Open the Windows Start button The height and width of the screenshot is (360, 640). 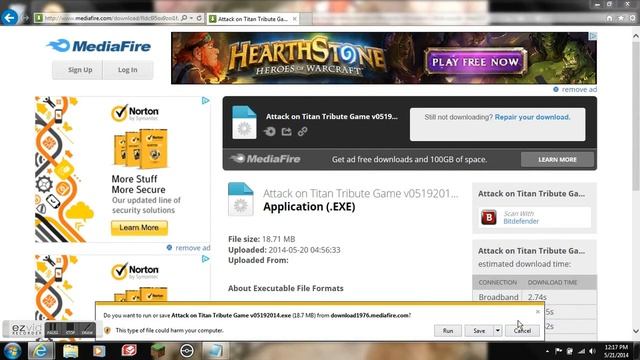click(x=12, y=351)
